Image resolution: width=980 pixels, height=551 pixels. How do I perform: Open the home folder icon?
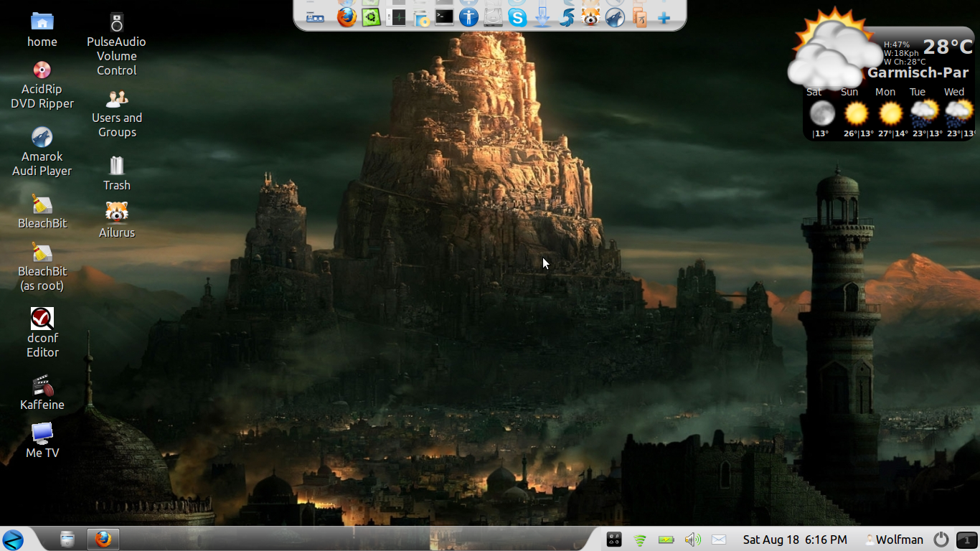pos(42,22)
